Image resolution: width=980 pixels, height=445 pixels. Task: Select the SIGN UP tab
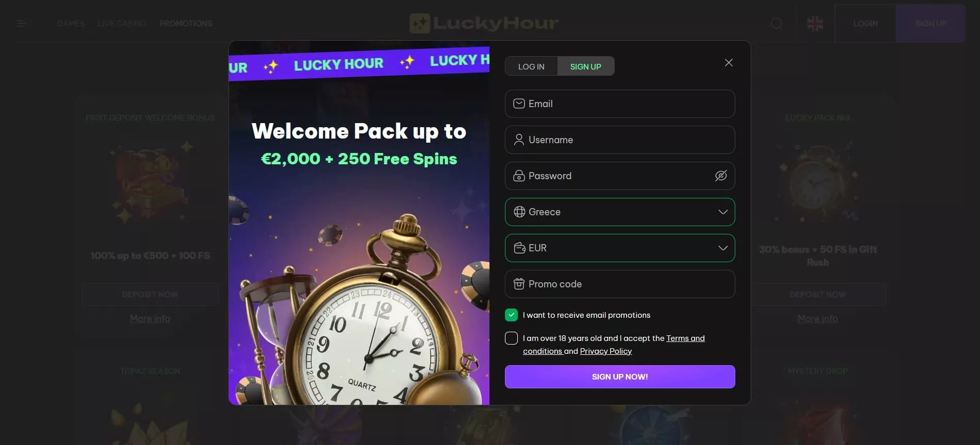pyautogui.click(x=586, y=66)
